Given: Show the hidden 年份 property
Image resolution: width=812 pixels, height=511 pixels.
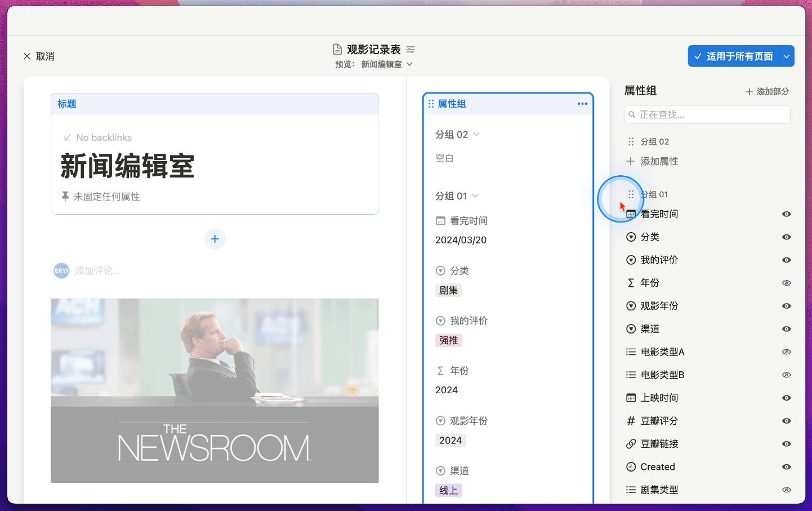Looking at the screenshot, I should pos(787,283).
